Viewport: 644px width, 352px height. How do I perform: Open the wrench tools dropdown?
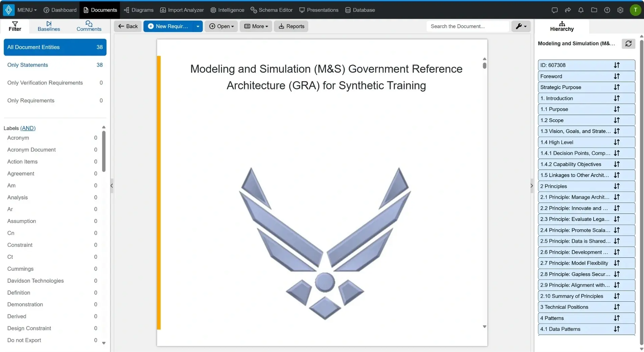[521, 26]
